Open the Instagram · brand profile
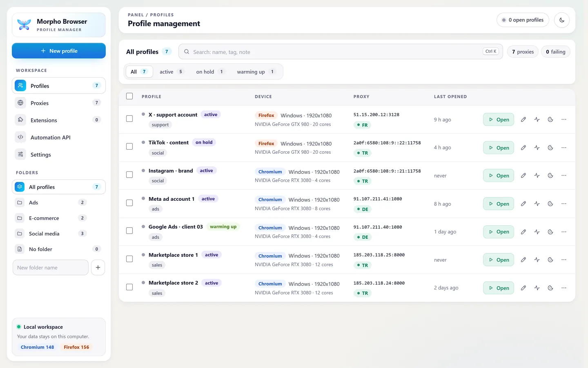The image size is (588, 368). point(499,175)
